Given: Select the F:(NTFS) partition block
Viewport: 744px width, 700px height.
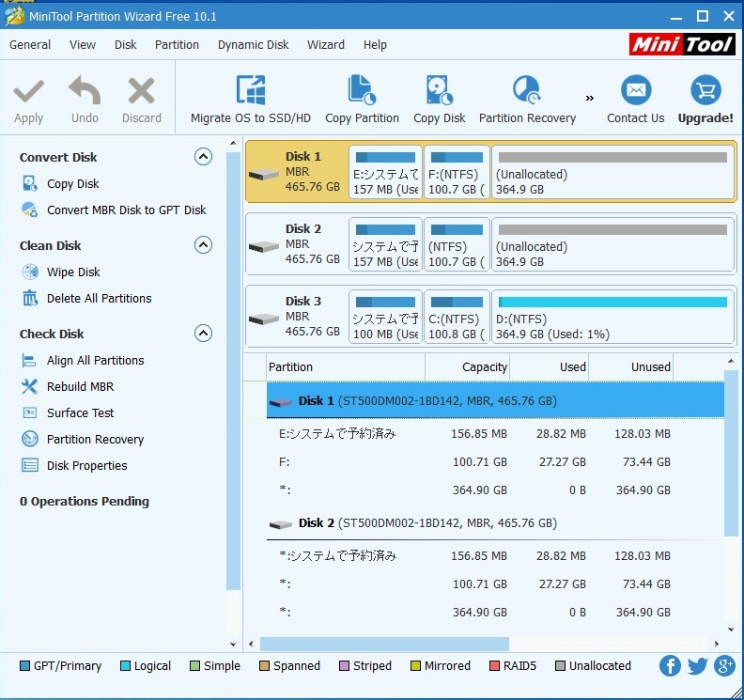Looking at the screenshot, I should pos(457,171).
